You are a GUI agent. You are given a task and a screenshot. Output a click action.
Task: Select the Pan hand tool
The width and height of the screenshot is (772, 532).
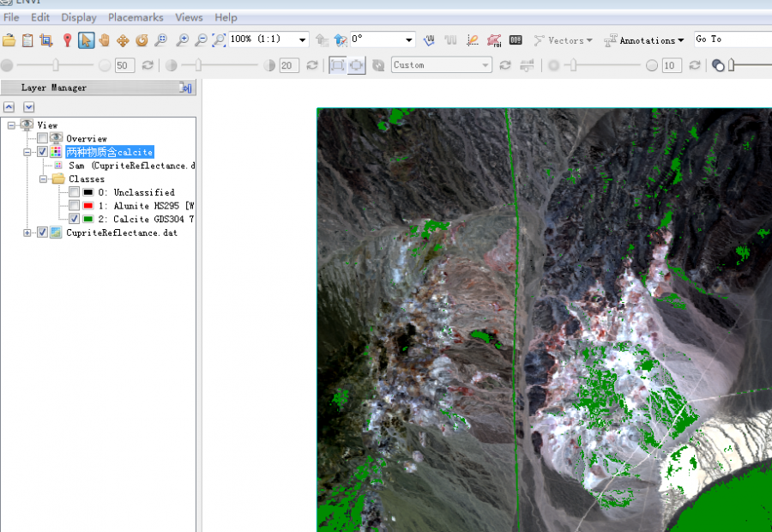[x=105, y=40]
